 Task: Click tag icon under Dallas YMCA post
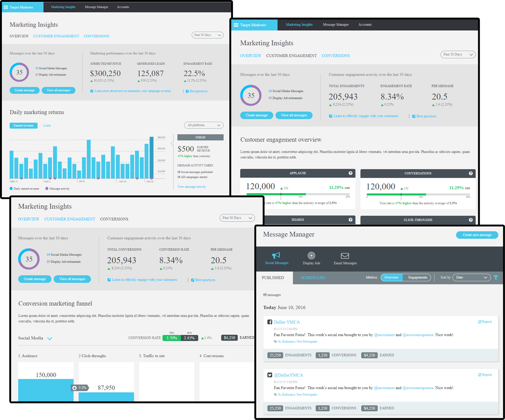[275, 341]
